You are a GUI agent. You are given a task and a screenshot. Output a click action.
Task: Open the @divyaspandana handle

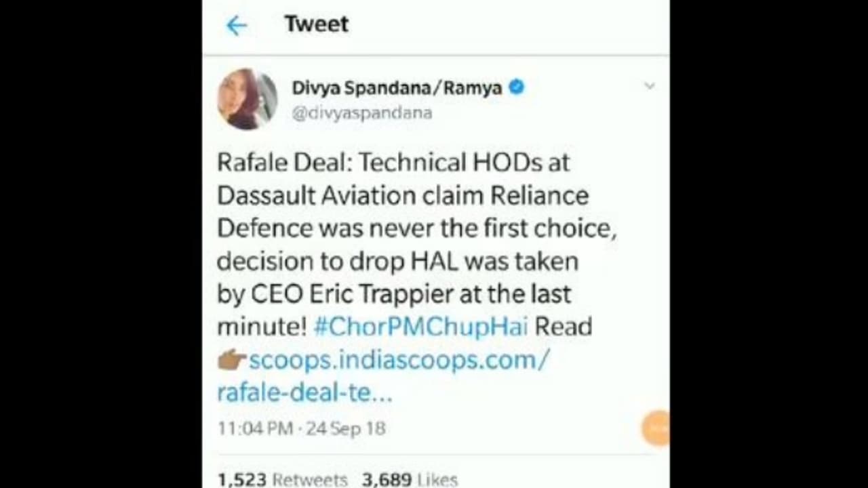pyautogui.click(x=362, y=113)
